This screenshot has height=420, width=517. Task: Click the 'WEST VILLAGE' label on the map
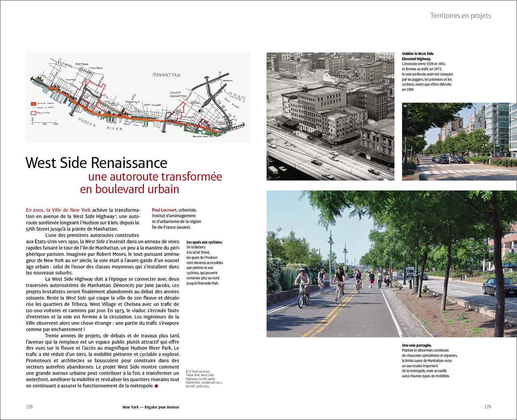pyautogui.click(x=152, y=105)
